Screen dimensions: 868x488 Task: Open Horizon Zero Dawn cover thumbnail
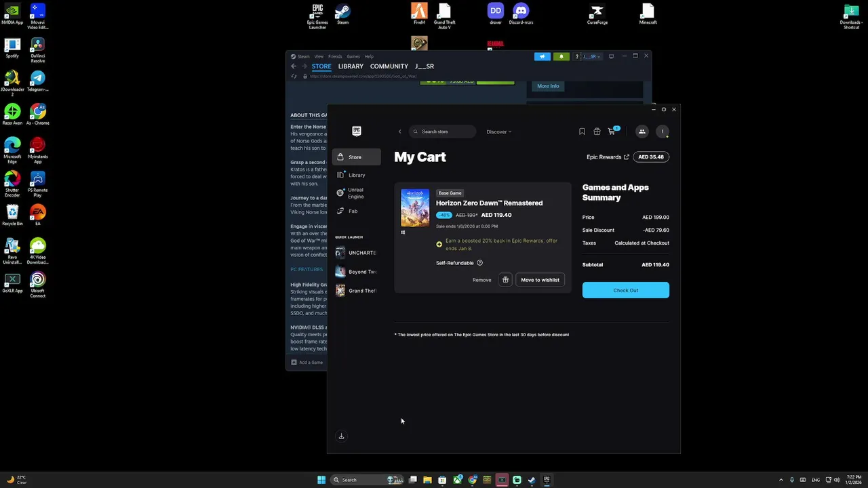tap(415, 208)
